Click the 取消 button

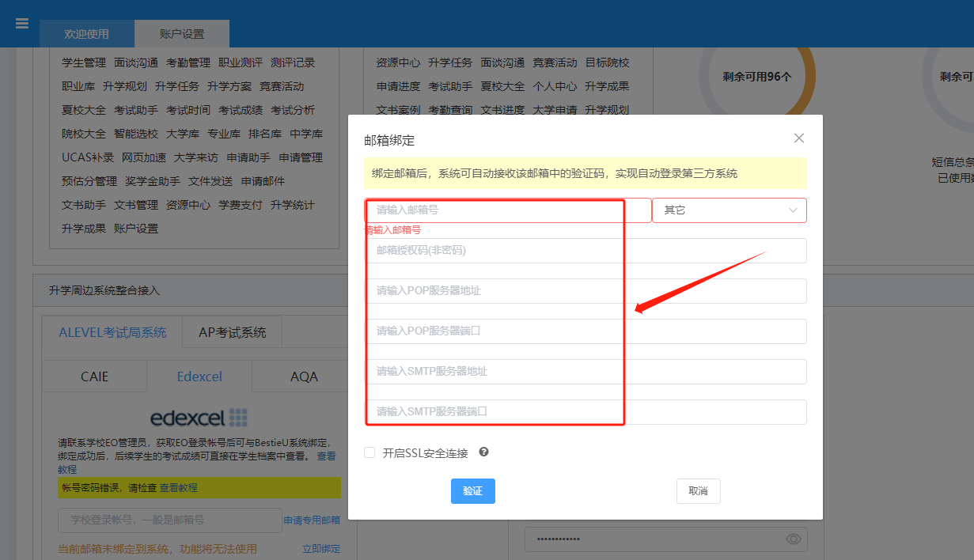pyautogui.click(x=699, y=491)
